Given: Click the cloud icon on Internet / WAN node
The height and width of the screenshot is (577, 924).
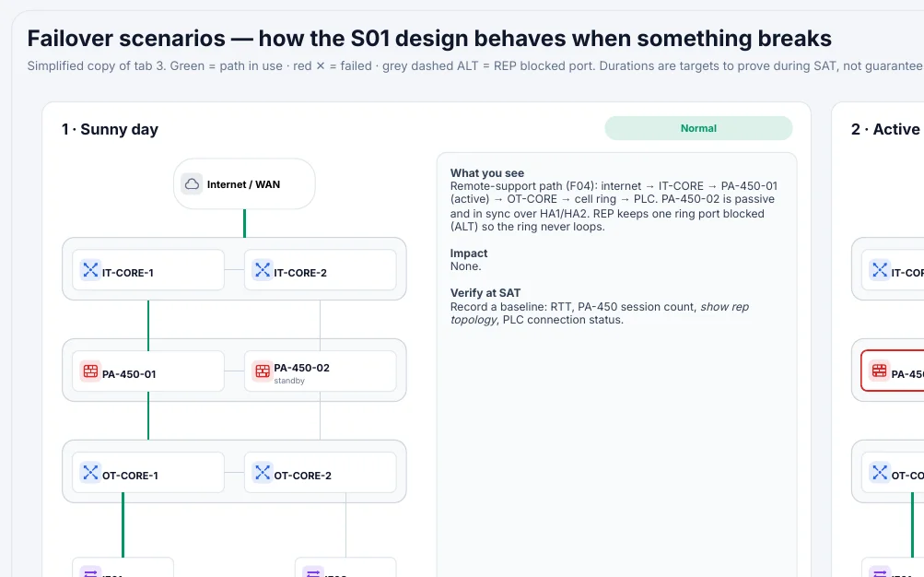Looking at the screenshot, I should 192,184.
